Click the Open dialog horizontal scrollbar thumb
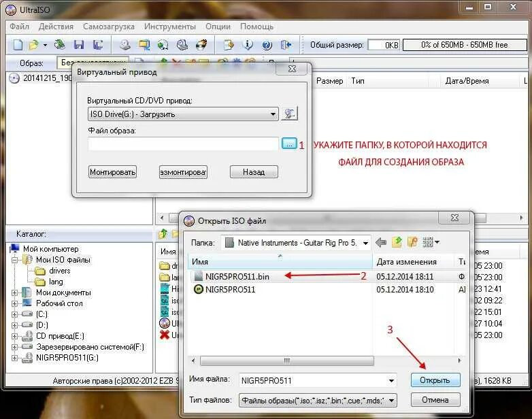 coord(287,361)
